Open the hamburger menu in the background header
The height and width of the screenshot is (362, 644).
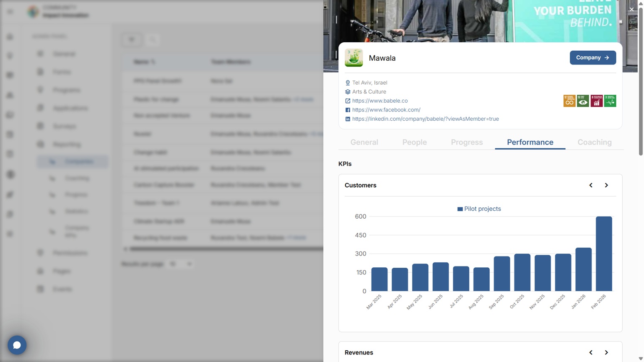(10, 12)
